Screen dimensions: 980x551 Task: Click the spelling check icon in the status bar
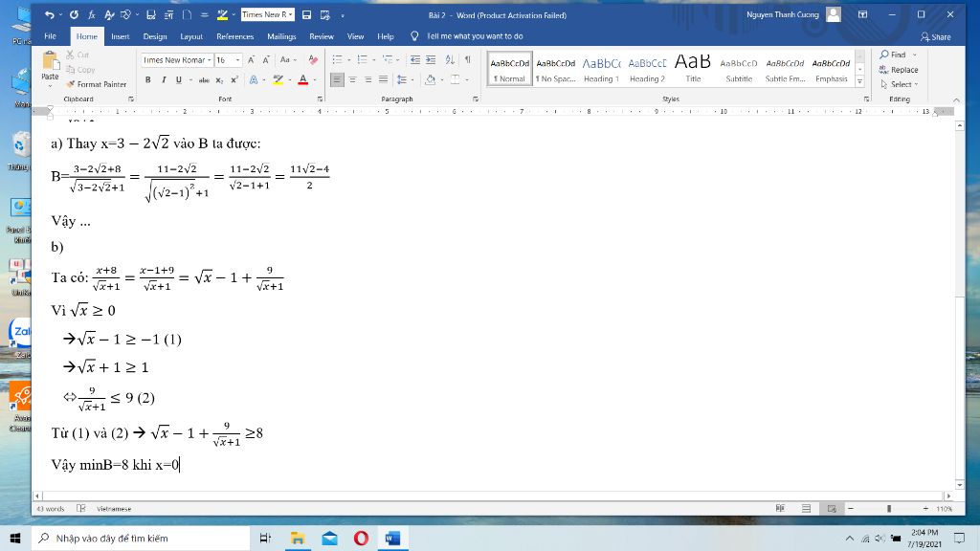pyautogui.click(x=81, y=509)
